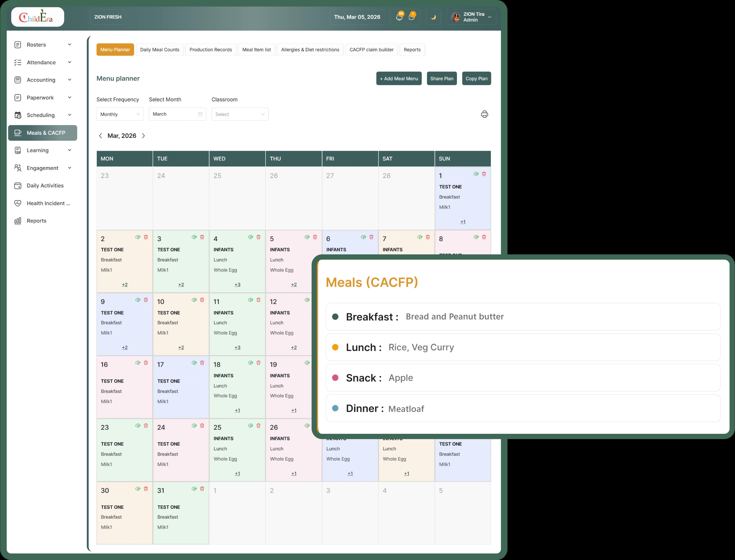The height and width of the screenshot is (560, 735).
Task: Open the CACFP claim builder tab
Action: click(372, 49)
